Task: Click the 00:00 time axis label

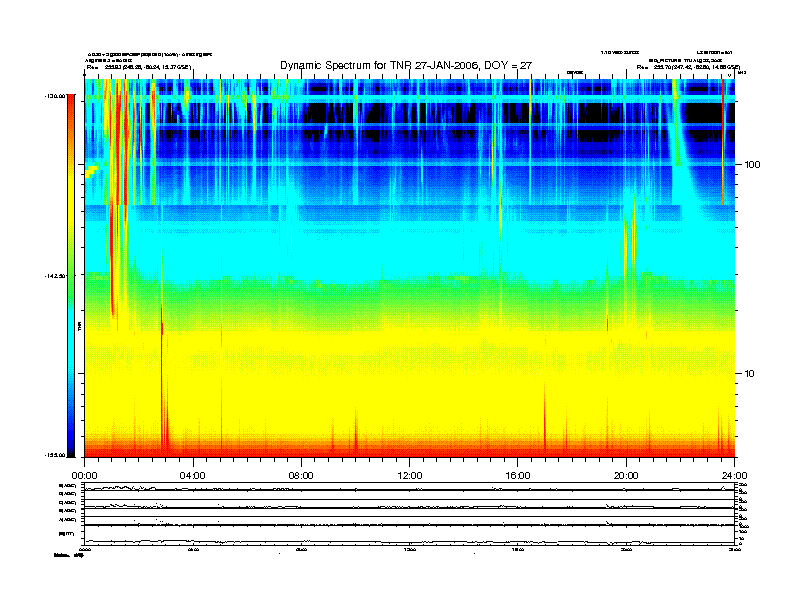Action: click(84, 476)
